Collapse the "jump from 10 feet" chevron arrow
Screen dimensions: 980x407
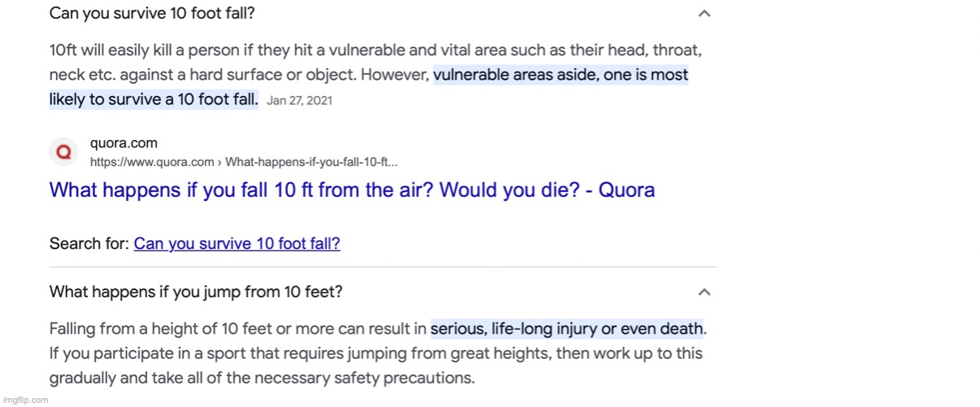tap(704, 291)
